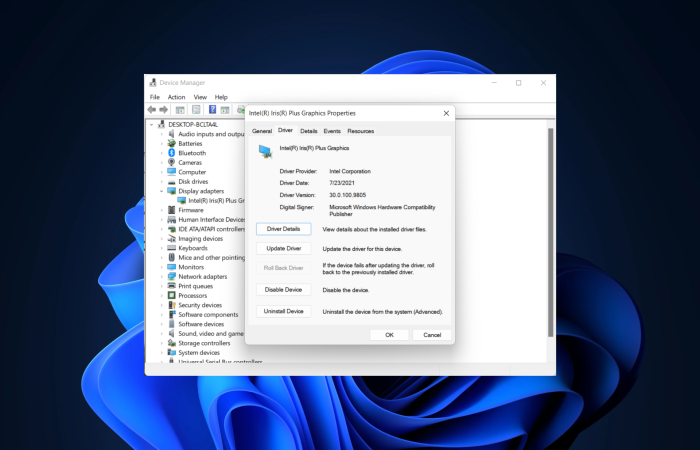Click the Device Manager vertical scrollbar
Viewport: 700px width, 450px height.
coord(550,232)
